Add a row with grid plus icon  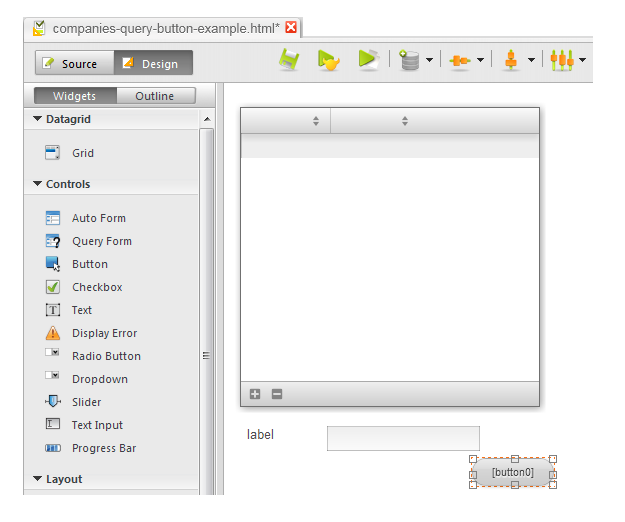pos(255,394)
